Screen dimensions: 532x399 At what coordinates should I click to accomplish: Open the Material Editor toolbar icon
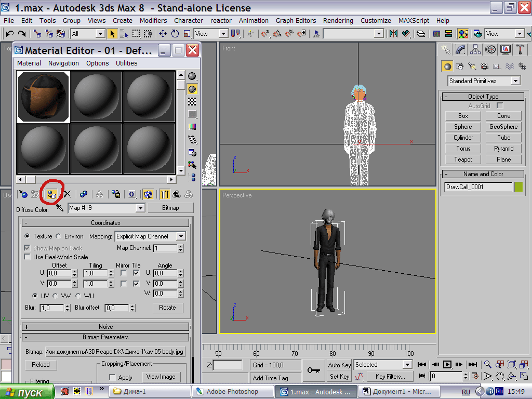463,34
